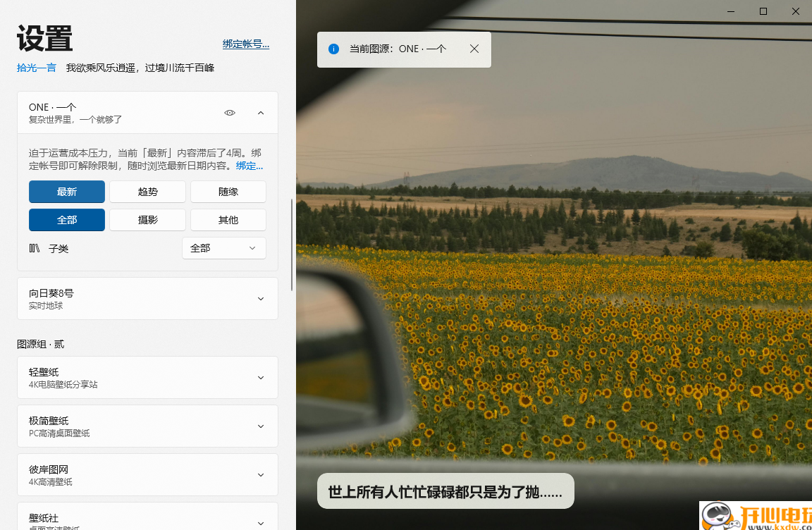Image resolution: width=812 pixels, height=530 pixels.
Task: Click the 开心电玩 watermark logo
Action: [754, 514]
